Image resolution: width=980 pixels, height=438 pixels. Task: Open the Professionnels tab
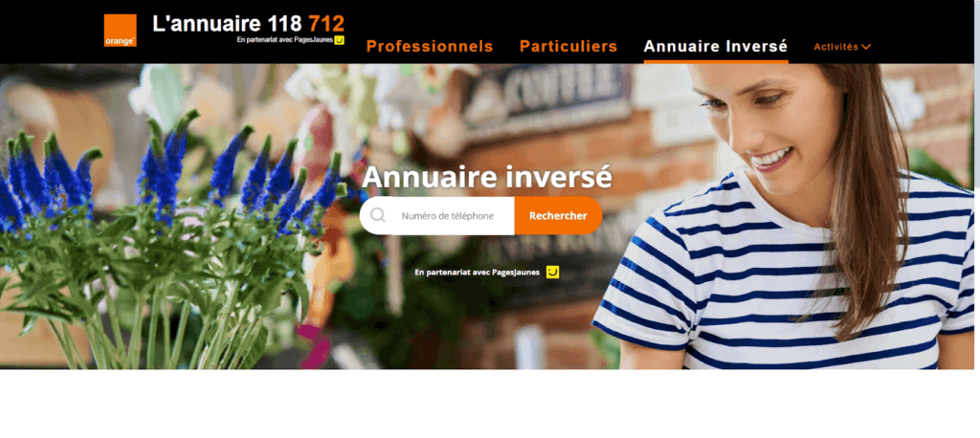coord(430,46)
